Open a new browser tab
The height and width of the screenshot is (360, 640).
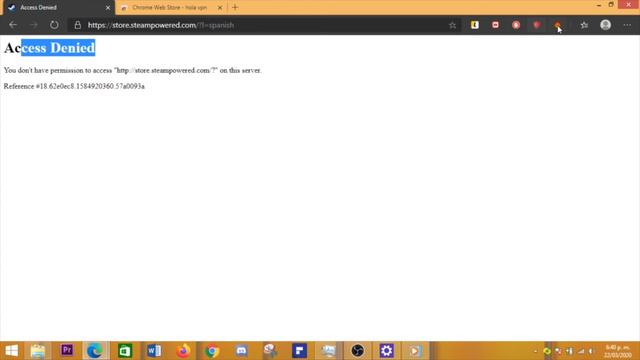235,7
